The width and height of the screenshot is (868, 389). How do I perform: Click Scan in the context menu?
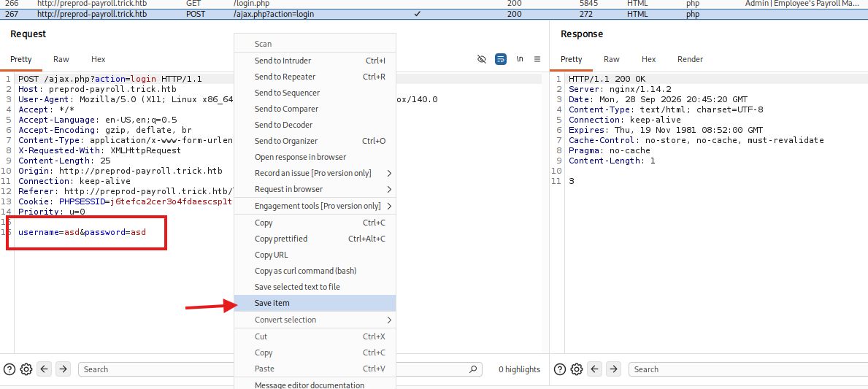pyautogui.click(x=315, y=44)
